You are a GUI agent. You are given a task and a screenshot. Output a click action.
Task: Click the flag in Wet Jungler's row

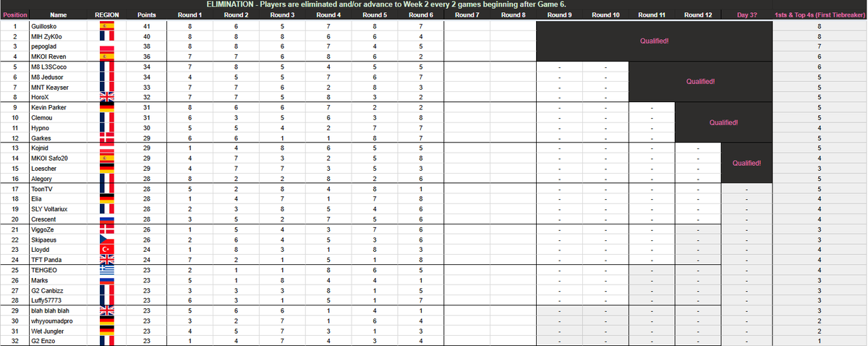coord(107,331)
